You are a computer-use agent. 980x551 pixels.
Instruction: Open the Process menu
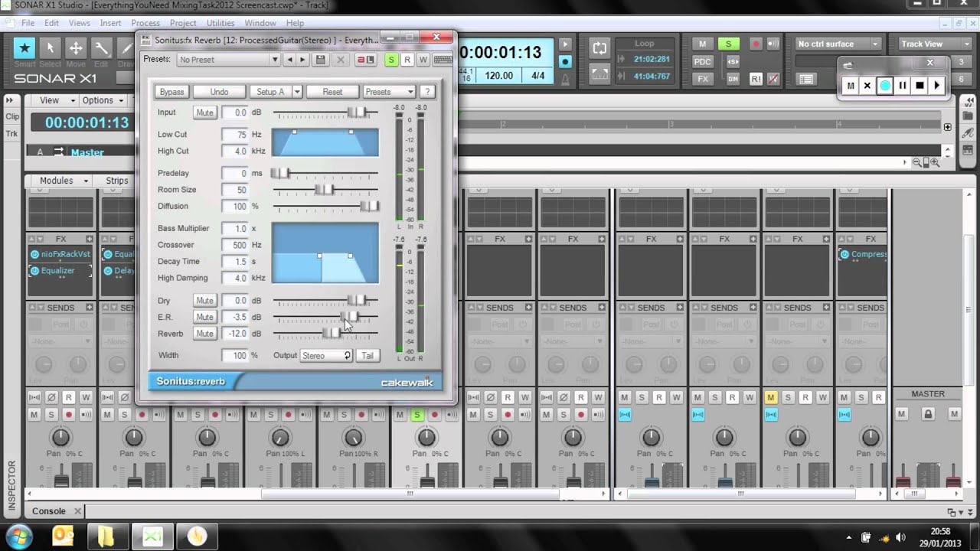[145, 23]
